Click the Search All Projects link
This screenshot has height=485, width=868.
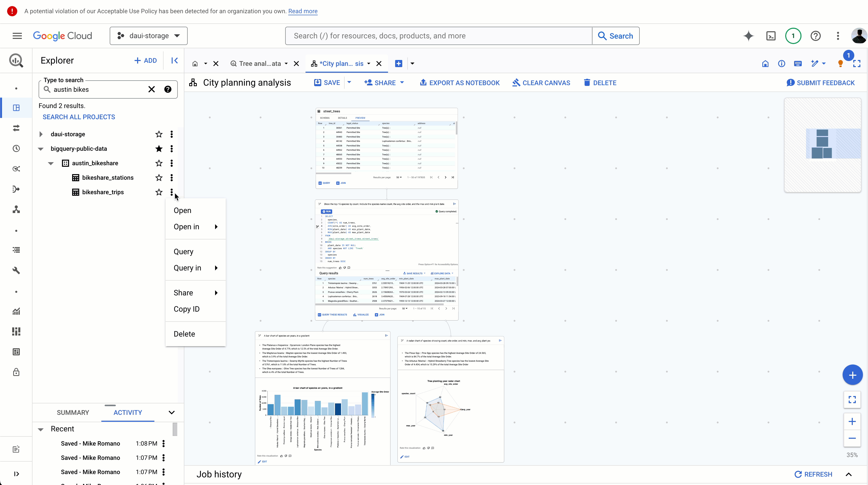(79, 117)
